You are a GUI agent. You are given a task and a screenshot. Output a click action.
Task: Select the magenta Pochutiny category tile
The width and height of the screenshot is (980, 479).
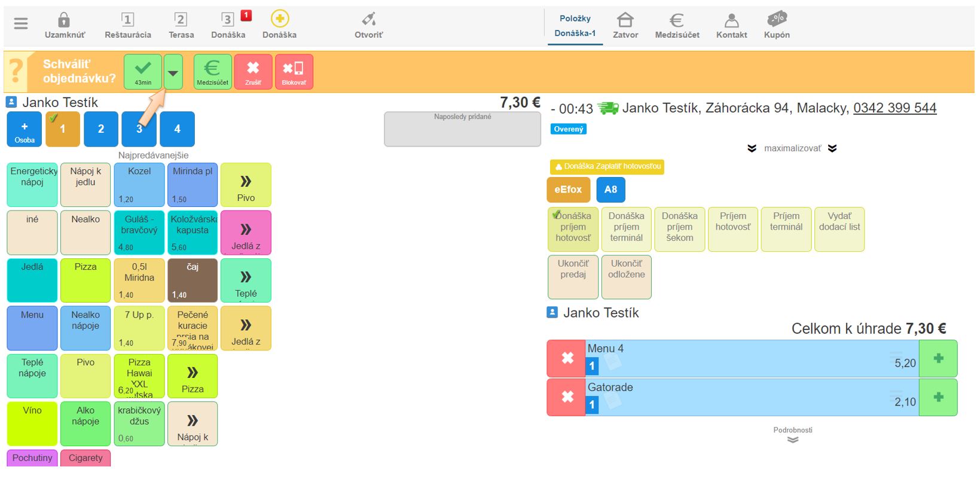click(x=32, y=458)
